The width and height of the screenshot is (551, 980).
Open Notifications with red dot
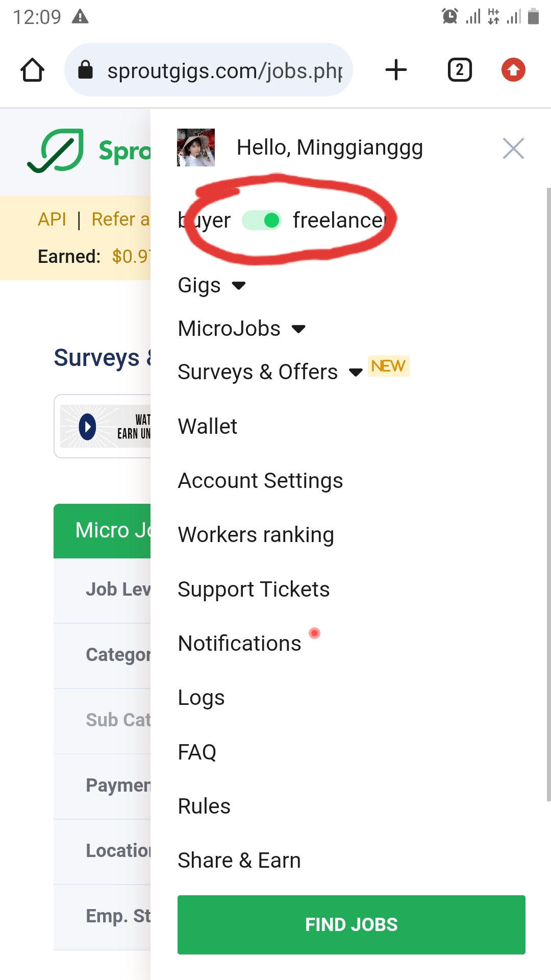coord(240,644)
